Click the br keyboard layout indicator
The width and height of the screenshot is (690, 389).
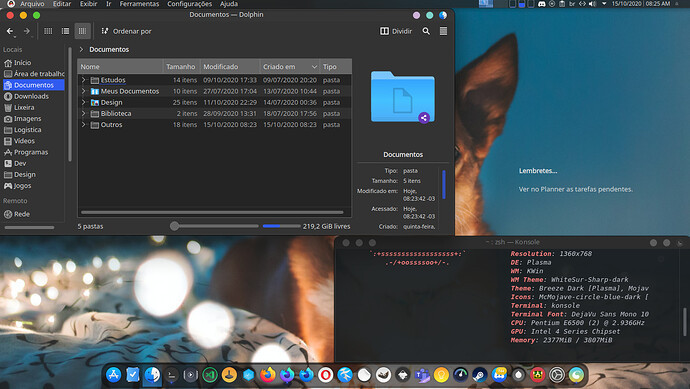click(572, 4)
